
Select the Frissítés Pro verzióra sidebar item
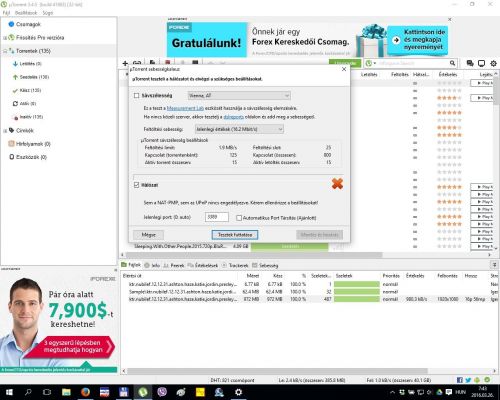[40, 38]
